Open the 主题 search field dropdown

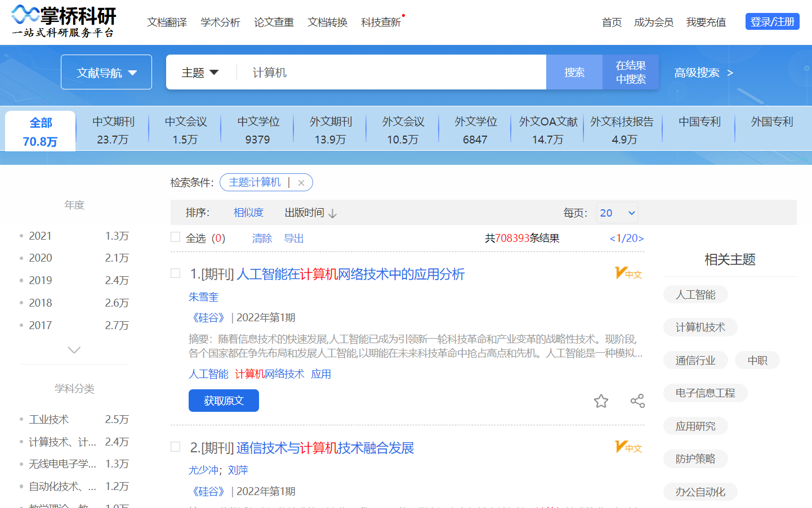click(x=200, y=73)
